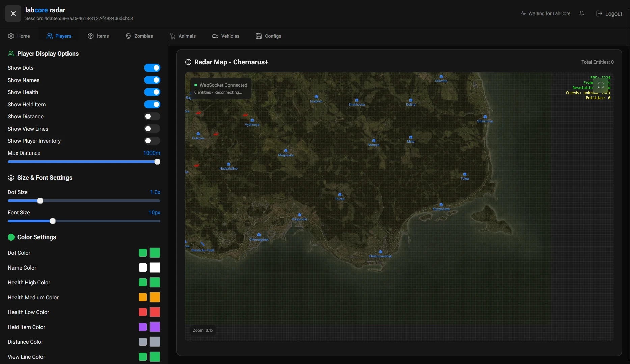The width and height of the screenshot is (630, 364).
Task: Click the WebSocket Connected status text
Action: click(223, 85)
